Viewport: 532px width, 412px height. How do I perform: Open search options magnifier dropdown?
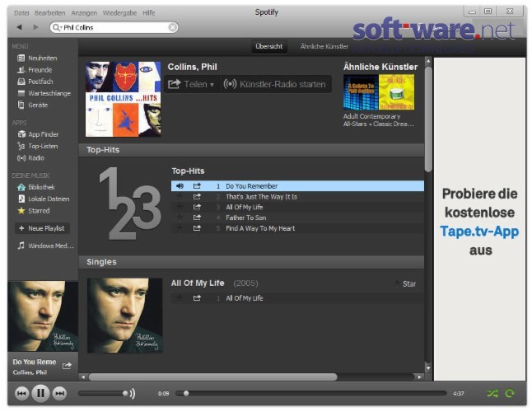[x=57, y=27]
